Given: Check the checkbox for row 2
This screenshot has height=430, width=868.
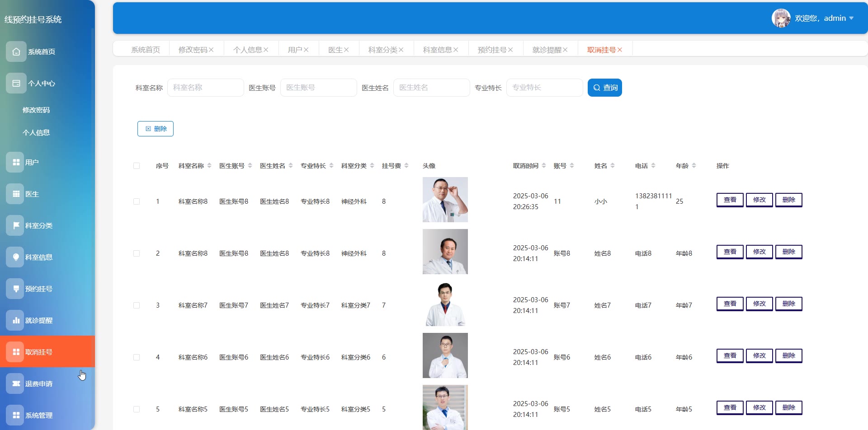Looking at the screenshot, I should point(137,253).
